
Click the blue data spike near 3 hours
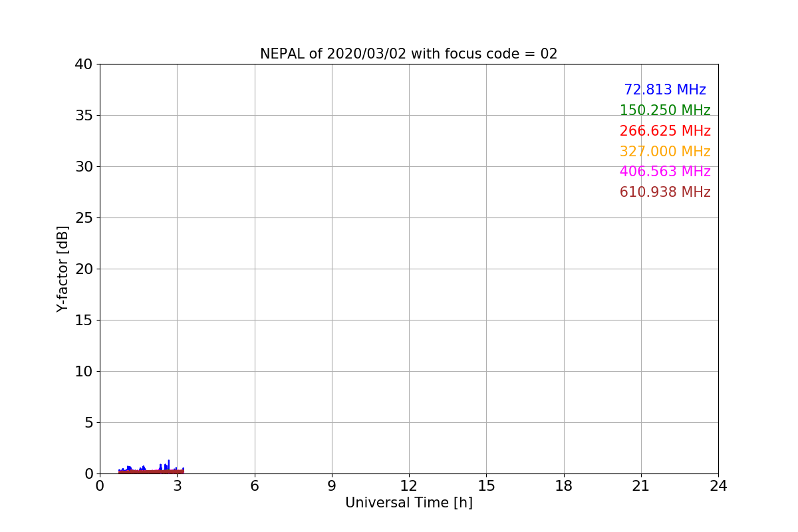[x=169, y=465]
